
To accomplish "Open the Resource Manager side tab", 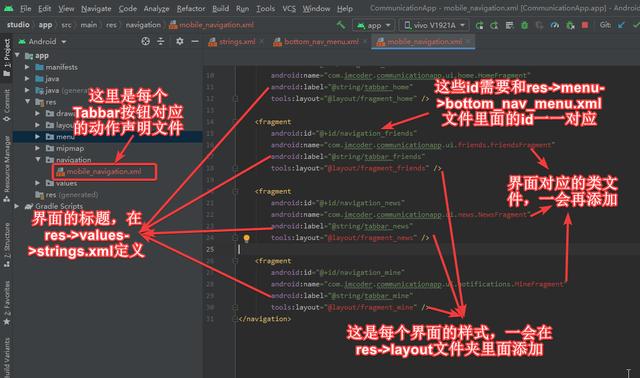I will 7,169.
